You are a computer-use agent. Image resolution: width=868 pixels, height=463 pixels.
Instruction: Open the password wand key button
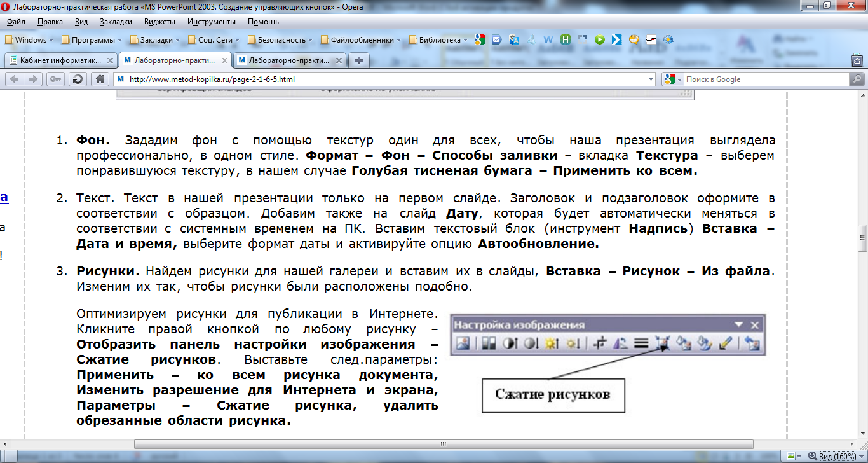click(55, 79)
